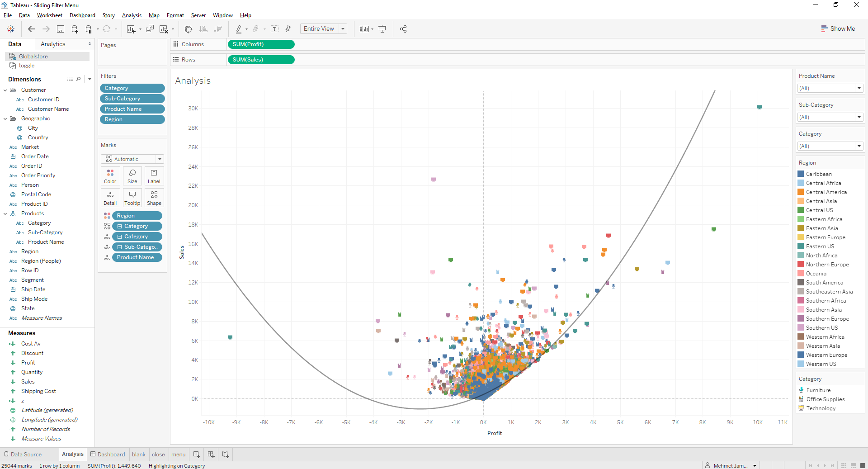Click the New Dashboard tab icon at bottom
The height and width of the screenshot is (469, 868).
tap(211, 455)
